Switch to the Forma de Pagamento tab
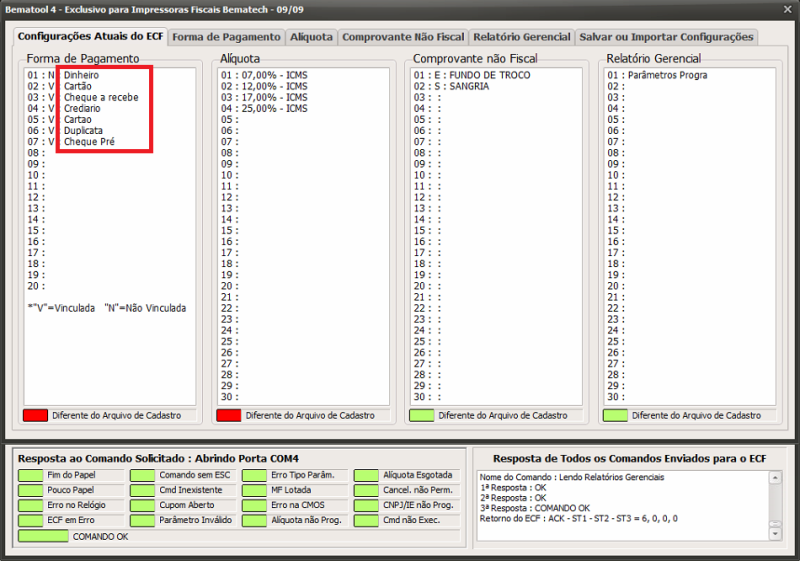The image size is (800, 561). pyautogui.click(x=226, y=37)
